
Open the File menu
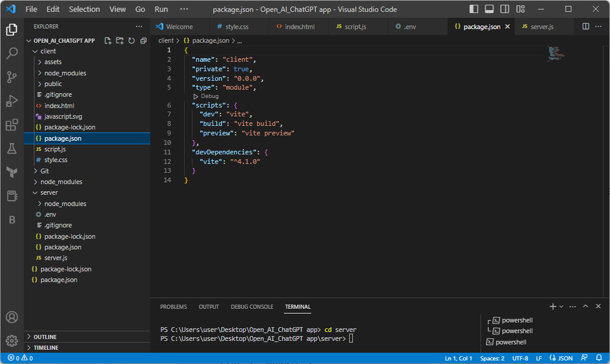point(31,9)
